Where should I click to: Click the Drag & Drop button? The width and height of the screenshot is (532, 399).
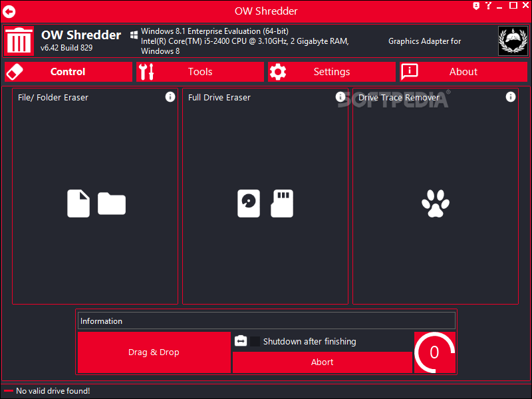(154, 352)
